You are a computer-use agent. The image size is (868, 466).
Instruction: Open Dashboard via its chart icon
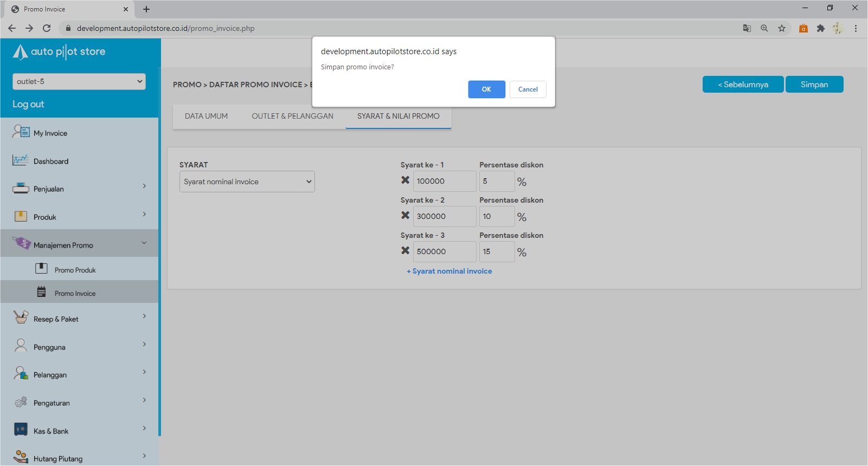point(21,160)
